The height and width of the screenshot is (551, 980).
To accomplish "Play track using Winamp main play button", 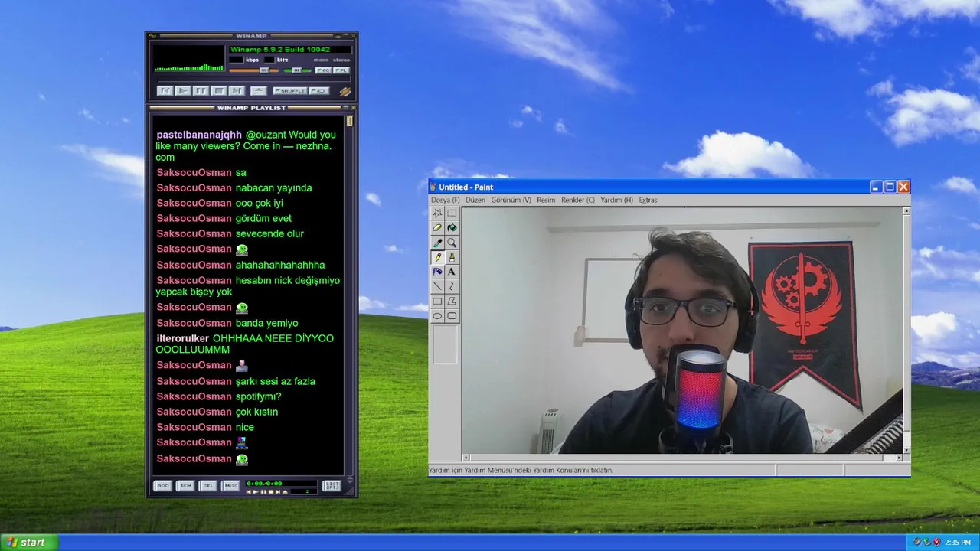I will click(x=182, y=91).
